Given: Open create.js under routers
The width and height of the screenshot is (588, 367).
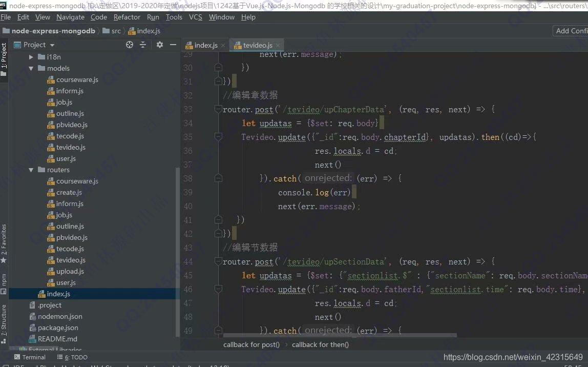Looking at the screenshot, I should coord(65,192).
